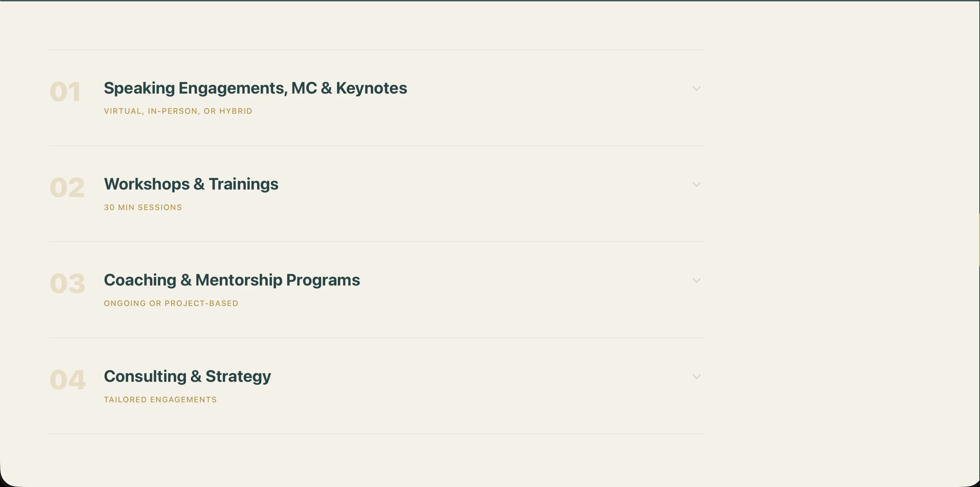Image resolution: width=980 pixels, height=487 pixels.
Task: Click the 'TAILORED ENGAGEMENTS' subtitle
Action: tap(160, 400)
